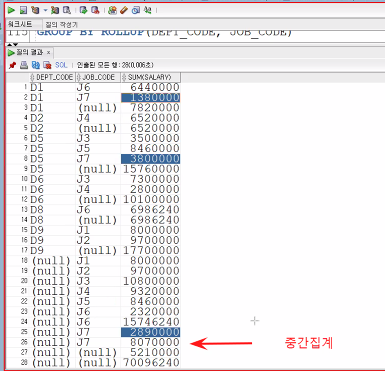385x371 pixels.
Task: Select the (null) JOB_CODE cell in row 5
Action: click(98, 128)
